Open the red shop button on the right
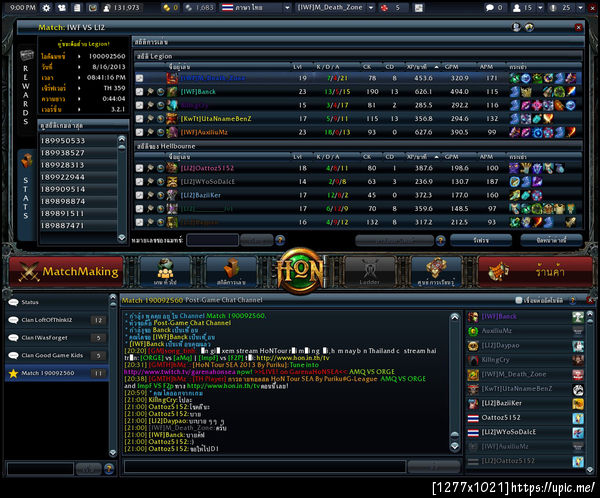 (x=535, y=271)
